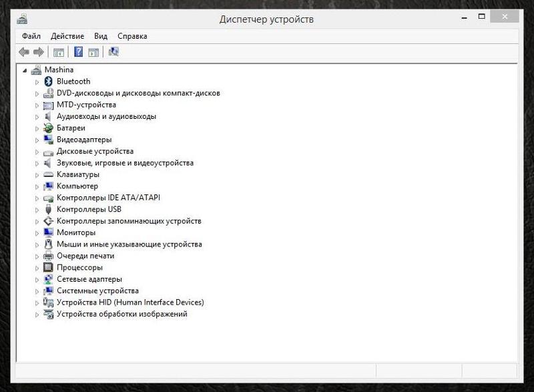Select the Батареи label
The height and width of the screenshot is (392, 534).
coord(71,128)
